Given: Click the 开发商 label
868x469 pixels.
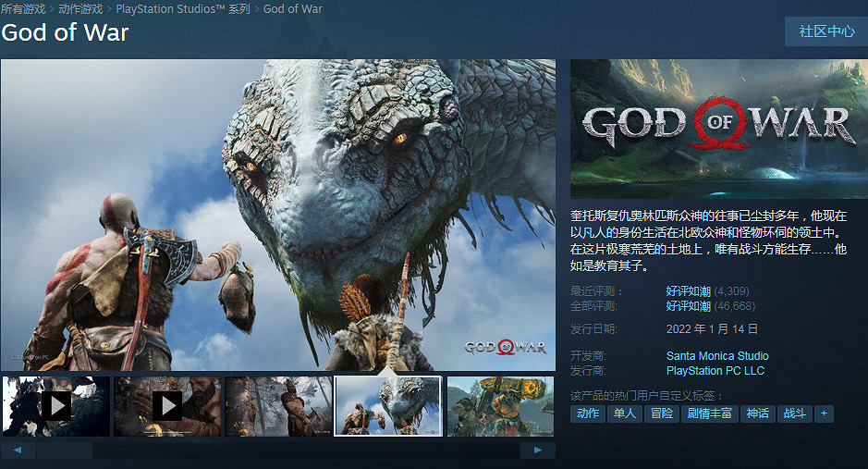Looking at the screenshot, I should [589, 356].
